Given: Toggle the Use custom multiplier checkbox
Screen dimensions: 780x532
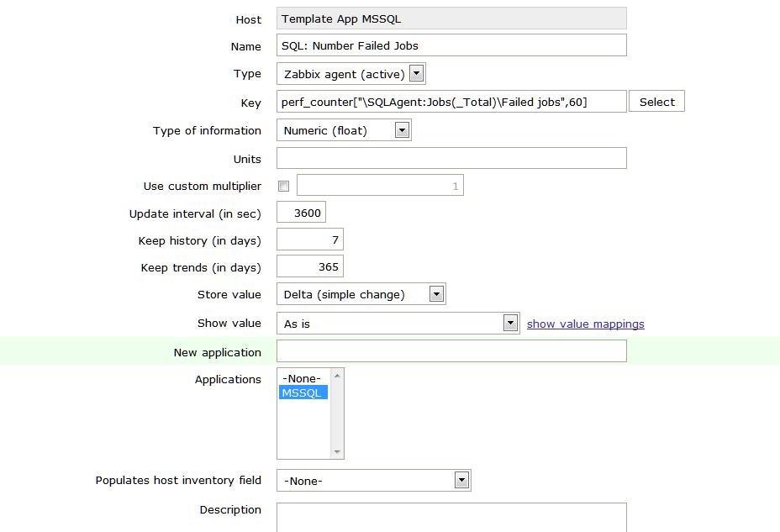Looking at the screenshot, I should tap(284, 187).
